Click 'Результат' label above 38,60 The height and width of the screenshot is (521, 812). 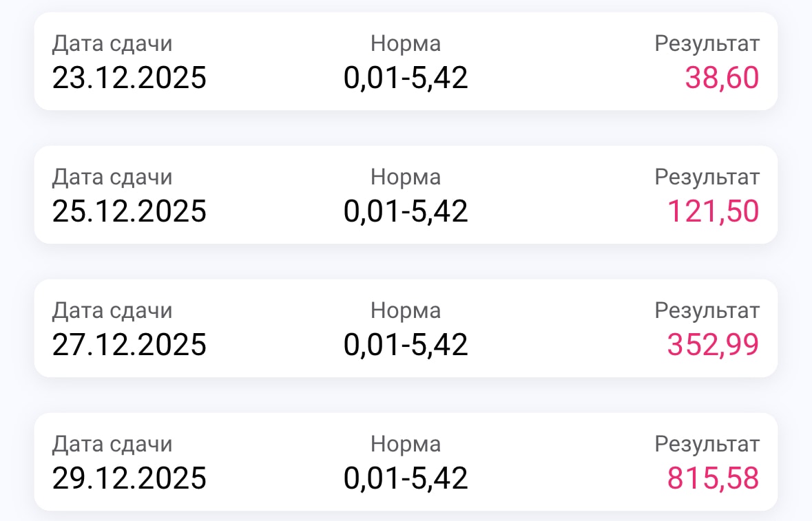tap(707, 45)
